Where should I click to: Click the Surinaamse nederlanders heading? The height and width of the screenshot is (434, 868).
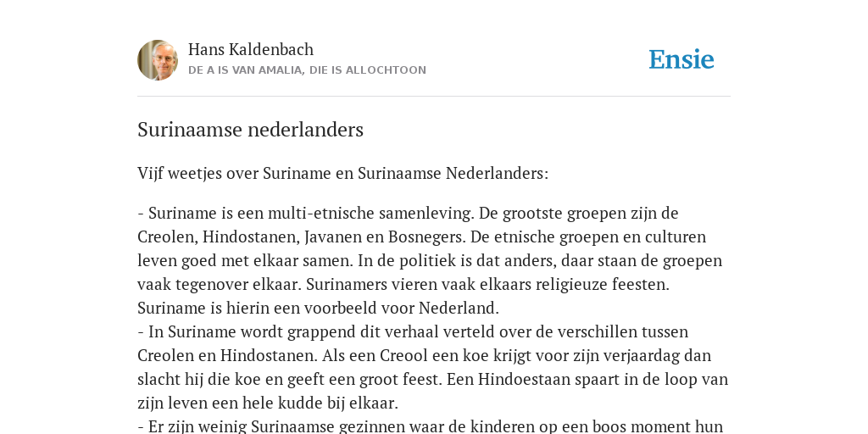click(250, 130)
